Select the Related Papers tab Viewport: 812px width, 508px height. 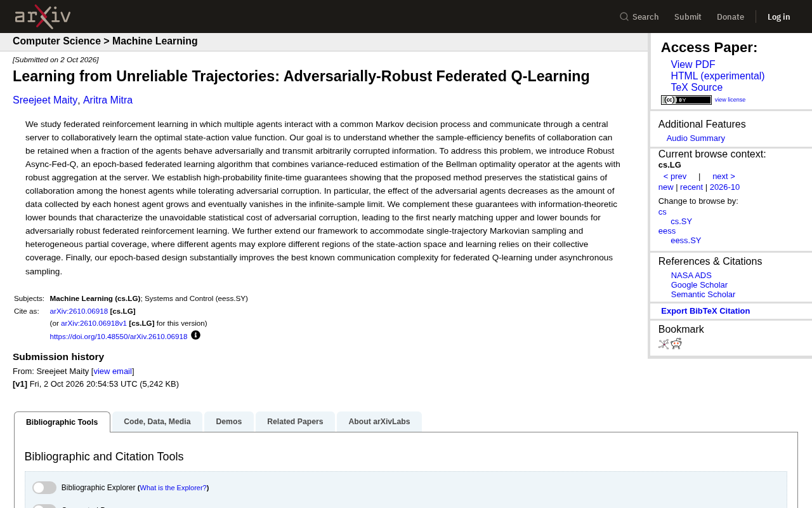click(x=295, y=422)
